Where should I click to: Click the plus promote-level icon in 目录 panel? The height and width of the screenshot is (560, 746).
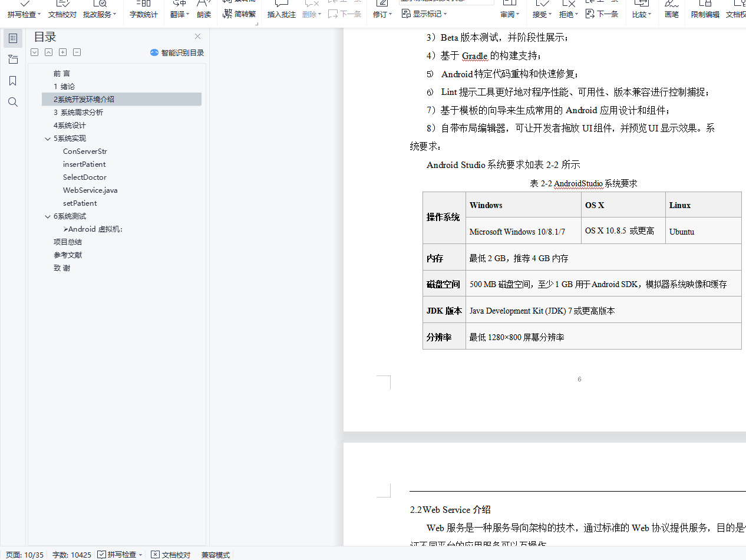63,52
